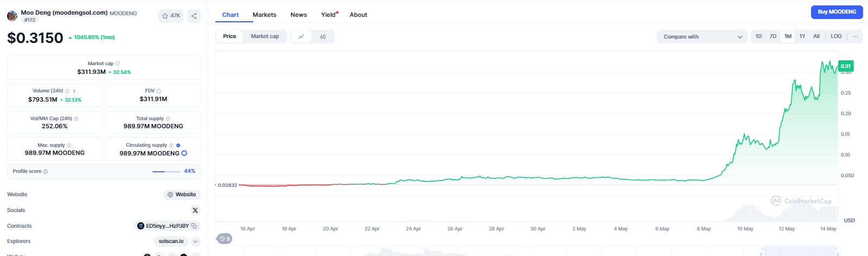The width and height of the screenshot is (868, 256).
Task: Set chart range to All
Action: 816,36
